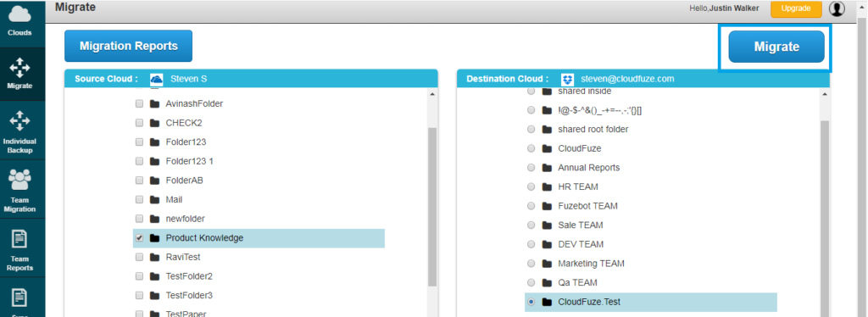
Task: Select the CloudFuze.Test radio button
Action: pos(531,302)
